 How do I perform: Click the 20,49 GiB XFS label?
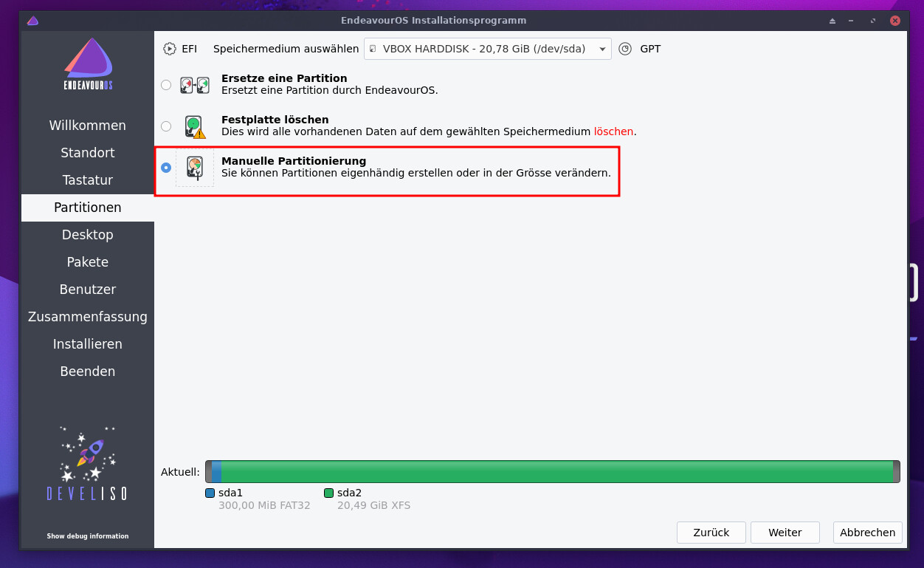(373, 506)
